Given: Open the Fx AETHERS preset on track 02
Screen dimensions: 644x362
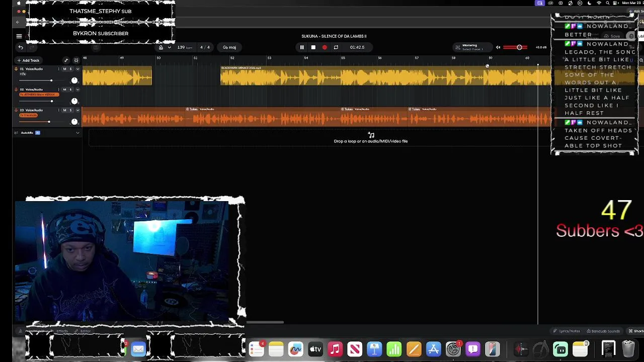Looking at the screenshot, I should [x=39, y=95].
